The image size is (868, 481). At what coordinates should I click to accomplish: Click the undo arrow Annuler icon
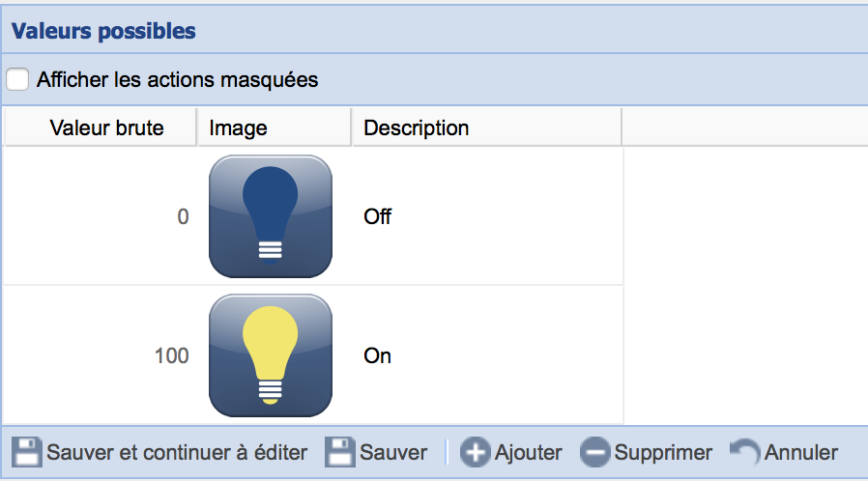click(744, 452)
